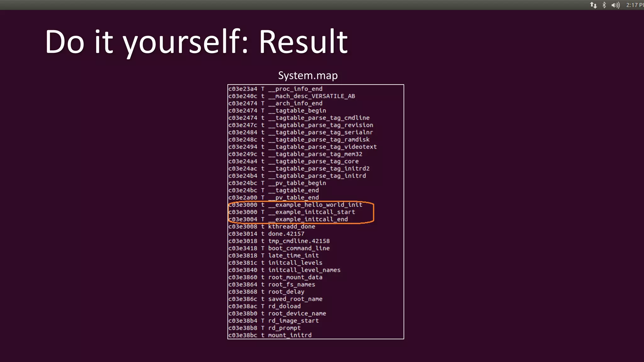Select the __pv_table_end line

(274, 197)
